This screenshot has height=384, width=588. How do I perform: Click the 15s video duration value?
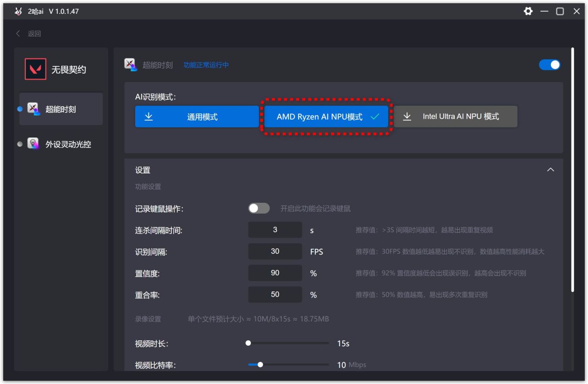(343, 344)
